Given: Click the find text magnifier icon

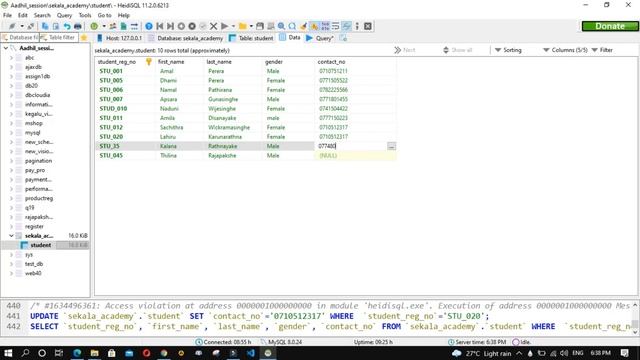Looking at the screenshot, I should [x=281, y=26].
